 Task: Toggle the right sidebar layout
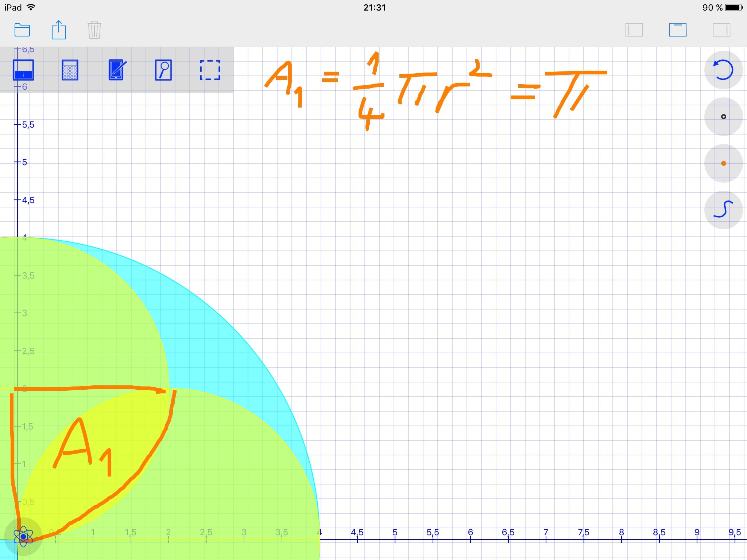(721, 30)
